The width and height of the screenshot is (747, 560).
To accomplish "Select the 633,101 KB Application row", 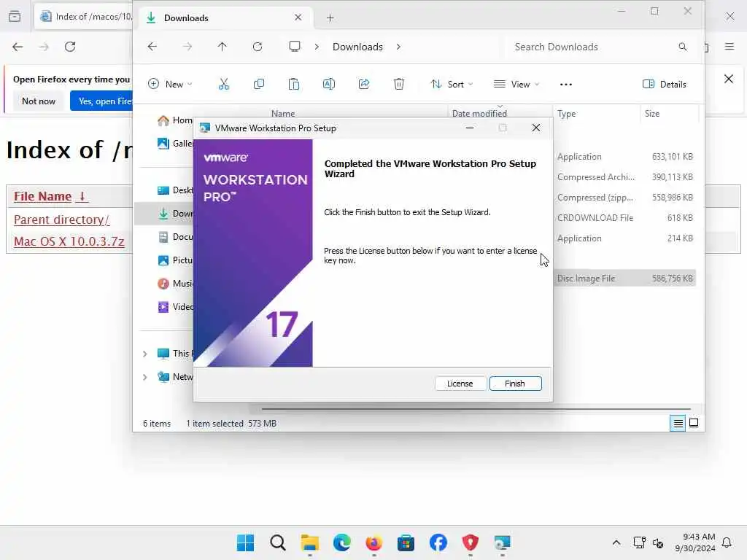I will tap(624, 157).
